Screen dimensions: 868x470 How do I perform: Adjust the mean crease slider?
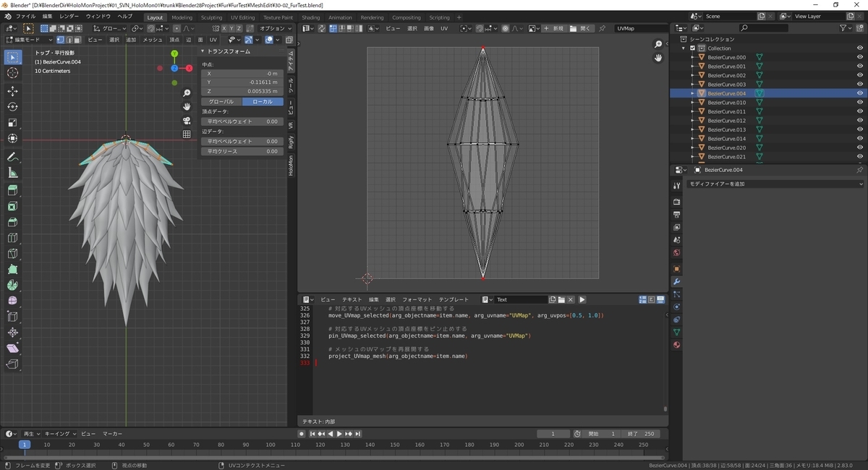point(242,151)
